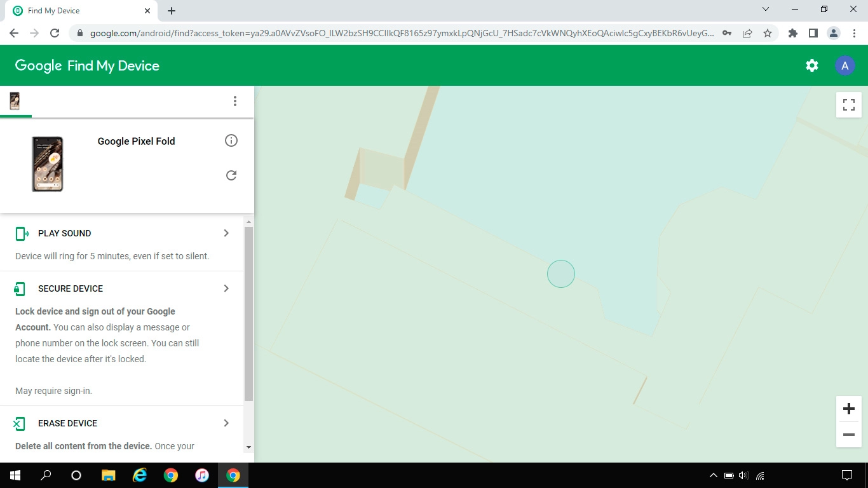The width and height of the screenshot is (868, 488).
Task: Click the SECURE DEVICE label
Action: pos(70,288)
